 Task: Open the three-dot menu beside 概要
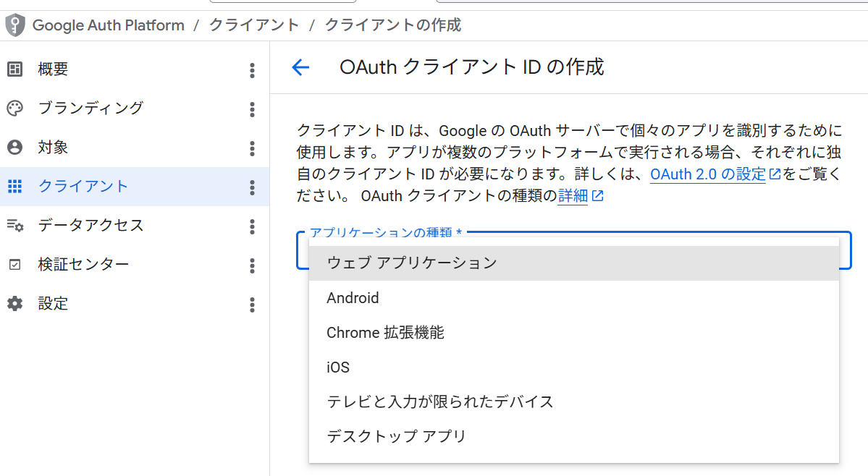click(x=253, y=70)
